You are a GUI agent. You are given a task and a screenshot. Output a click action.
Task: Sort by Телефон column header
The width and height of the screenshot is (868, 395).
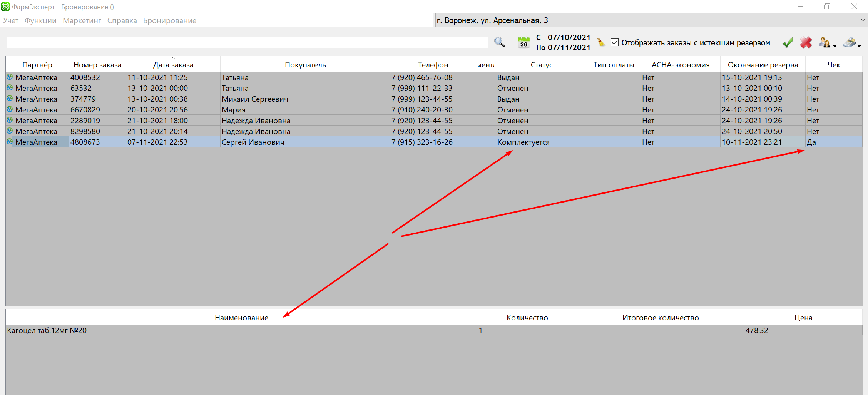[433, 65]
